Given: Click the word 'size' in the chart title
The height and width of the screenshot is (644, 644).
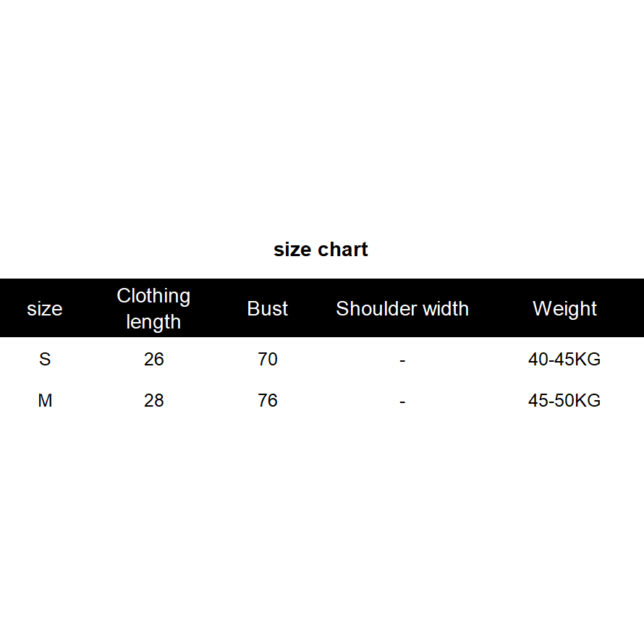Looking at the screenshot, I should click(x=292, y=250).
